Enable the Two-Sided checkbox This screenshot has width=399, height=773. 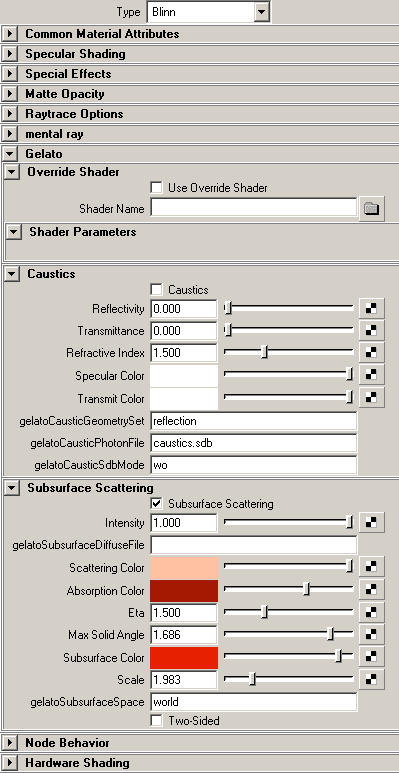click(x=156, y=720)
